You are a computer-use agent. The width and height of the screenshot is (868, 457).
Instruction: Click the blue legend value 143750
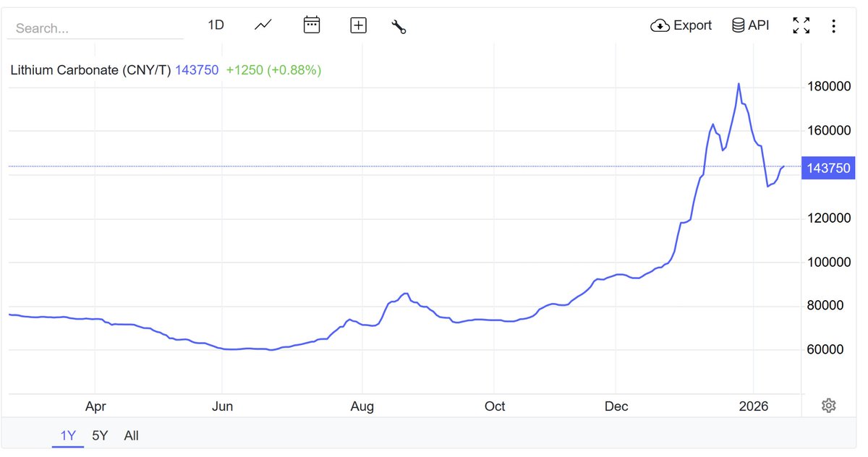point(197,70)
